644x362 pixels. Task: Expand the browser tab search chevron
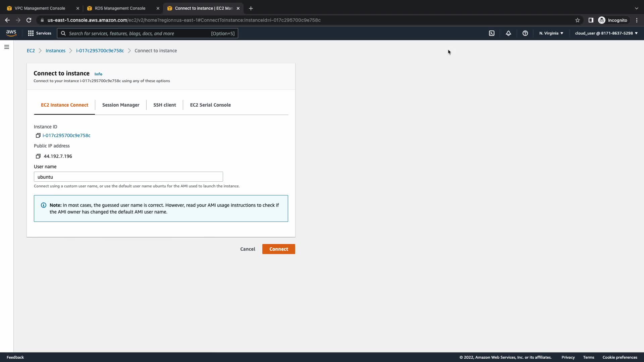[x=636, y=8]
